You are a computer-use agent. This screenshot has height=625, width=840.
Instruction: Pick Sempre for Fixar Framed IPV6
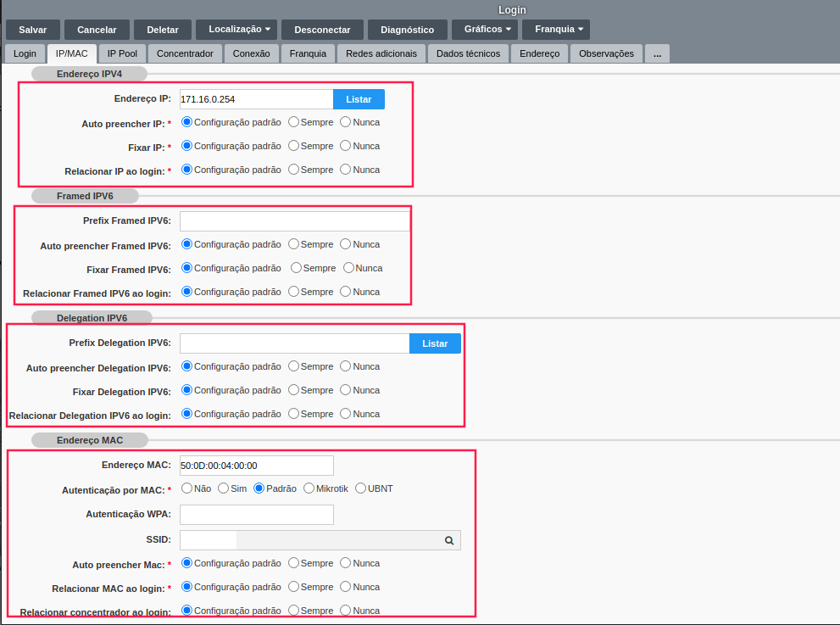point(297,268)
